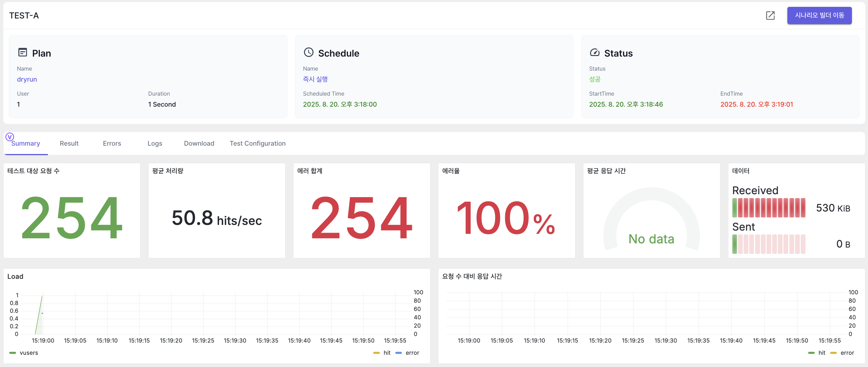Click the circled V badge on Summary
The image size is (868, 367).
coord(10,137)
